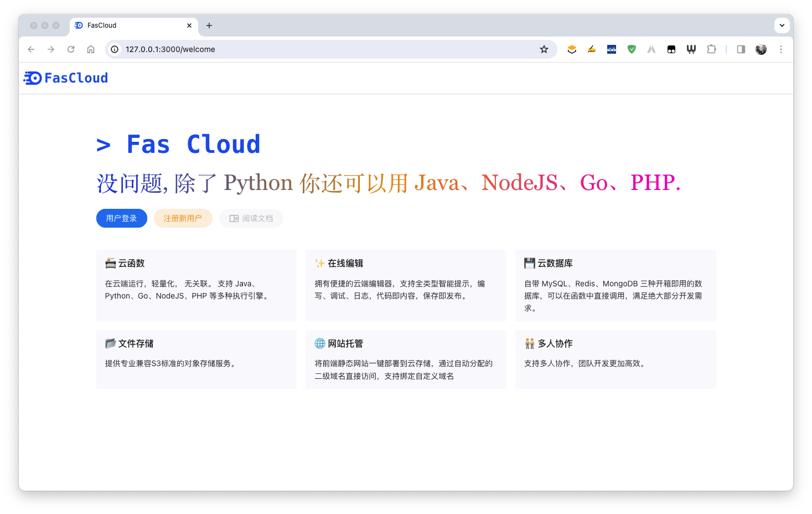Click the 用户登录 login button
Image resolution: width=812 pixels, height=514 pixels.
122,218
